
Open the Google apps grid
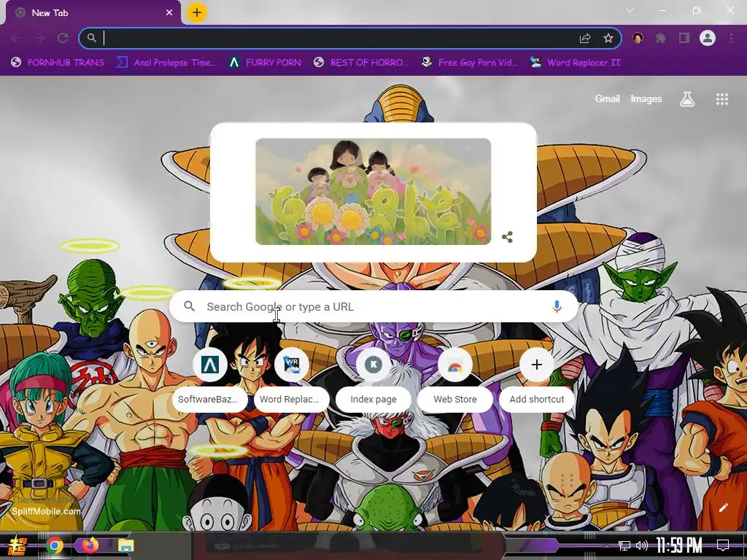[x=722, y=99]
